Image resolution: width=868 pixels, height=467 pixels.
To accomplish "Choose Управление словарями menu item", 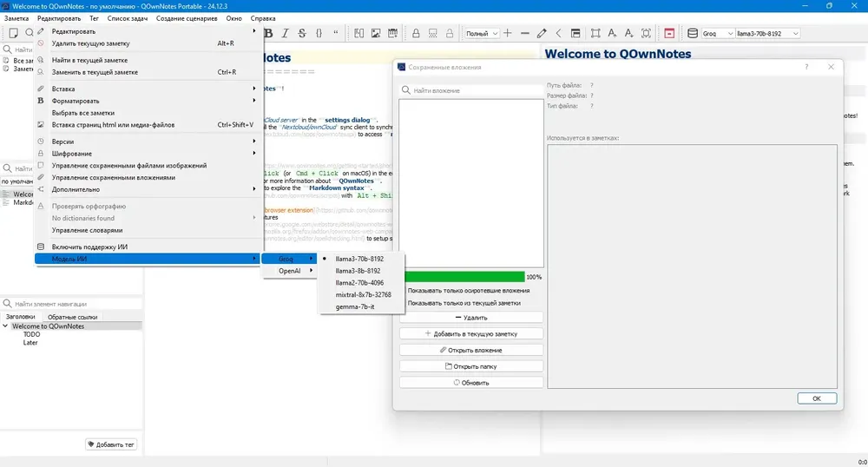I will [148, 230].
